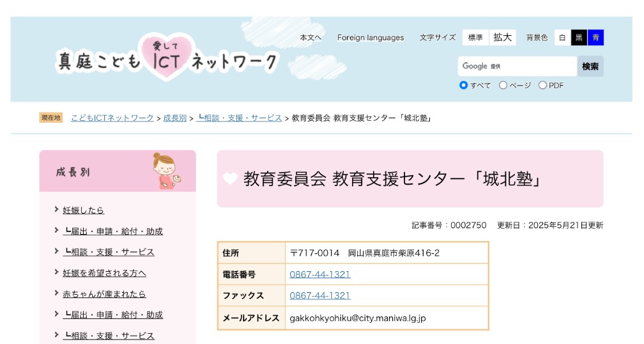Image resolution: width=644 pixels, height=344 pixels.
Task: Click the 検索 search button
Action: [590, 66]
